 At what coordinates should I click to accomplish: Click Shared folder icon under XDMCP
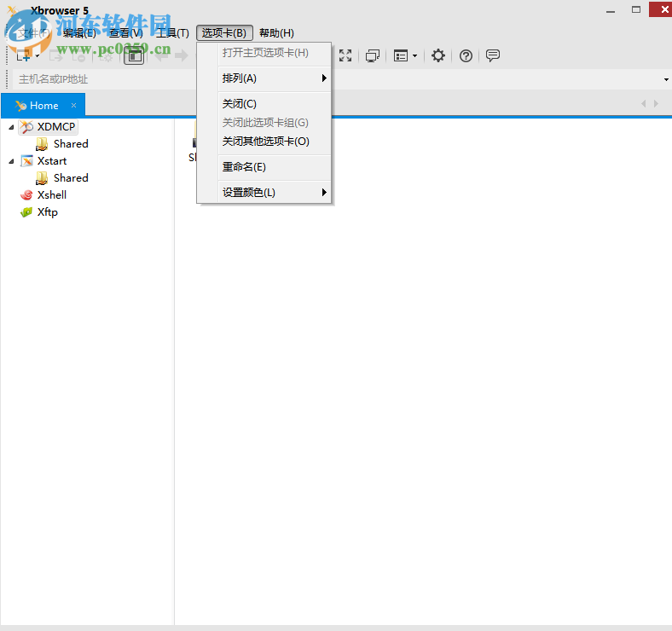pyautogui.click(x=42, y=144)
